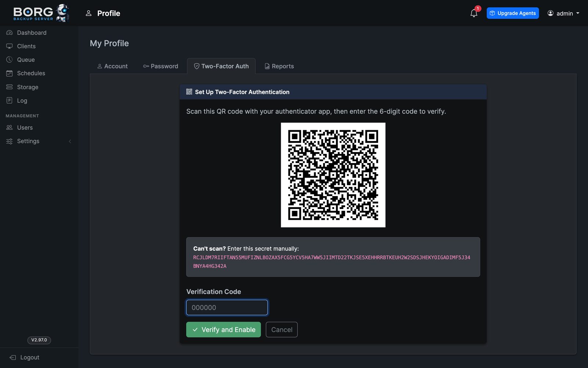Click the Profile person icon in header
588x368 pixels.
coord(89,13)
